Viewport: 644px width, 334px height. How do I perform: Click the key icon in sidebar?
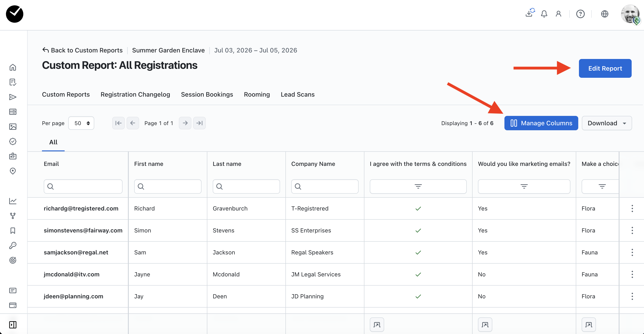click(x=13, y=245)
